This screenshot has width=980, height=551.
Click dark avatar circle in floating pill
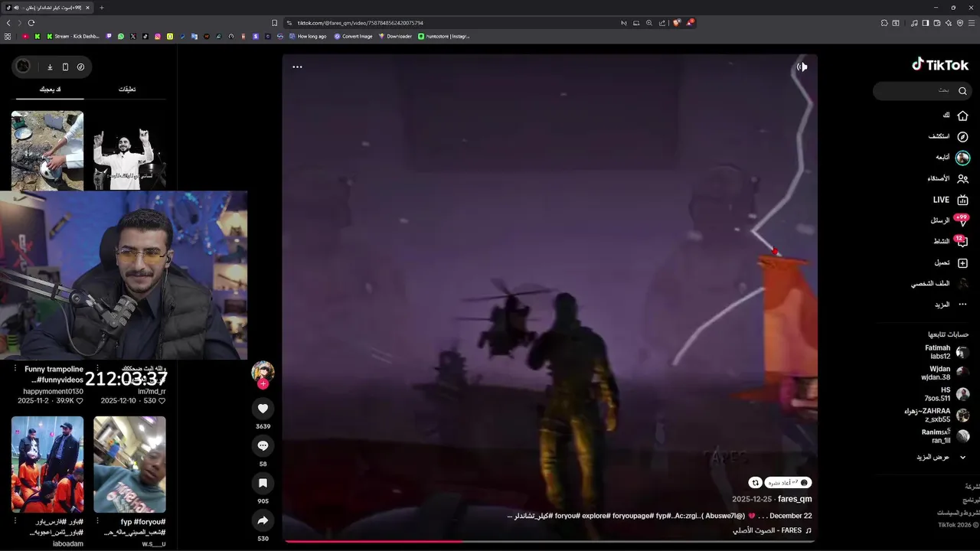coord(23,67)
